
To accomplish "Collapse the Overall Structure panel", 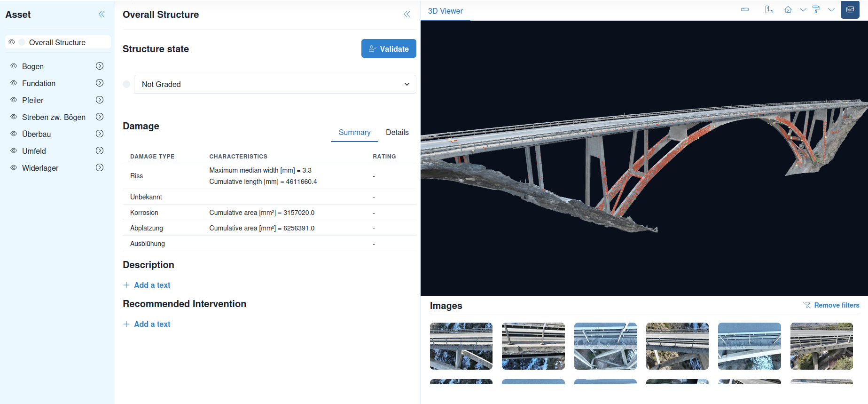I will (x=407, y=15).
